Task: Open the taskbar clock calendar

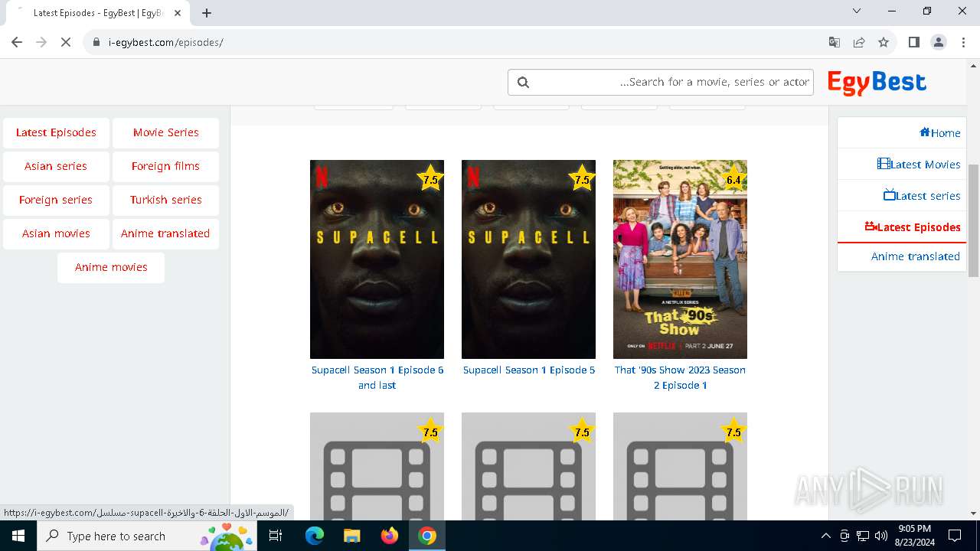Action: [915, 536]
